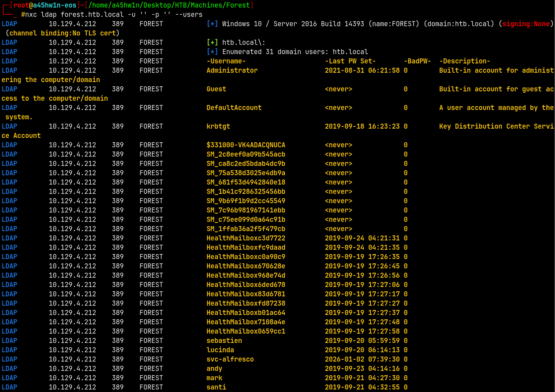Click the DefaultAccount username

[234, 107]
